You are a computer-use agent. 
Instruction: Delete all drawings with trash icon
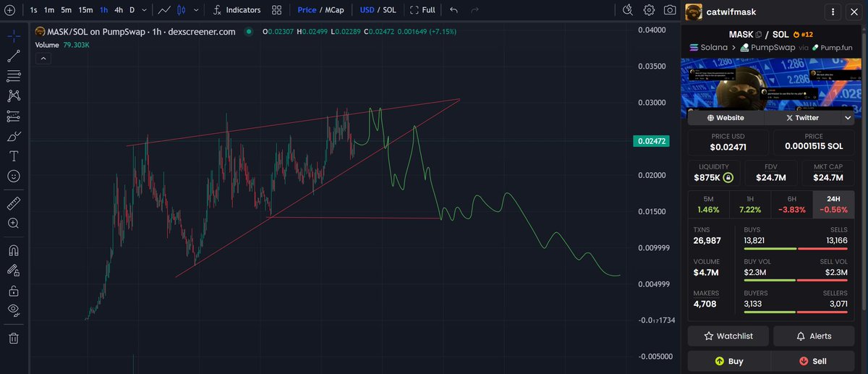pyautogui.click(x=14, y=338)
